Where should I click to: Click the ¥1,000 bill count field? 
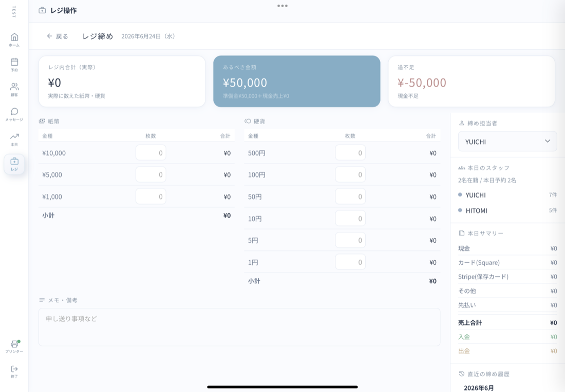(x=150, y=197)
